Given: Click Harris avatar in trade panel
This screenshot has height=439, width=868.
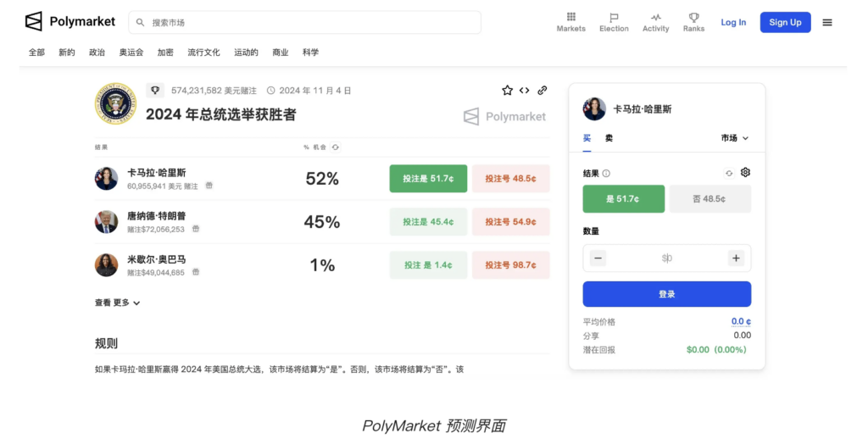Looking at the screenshot, I should point(594,109).
